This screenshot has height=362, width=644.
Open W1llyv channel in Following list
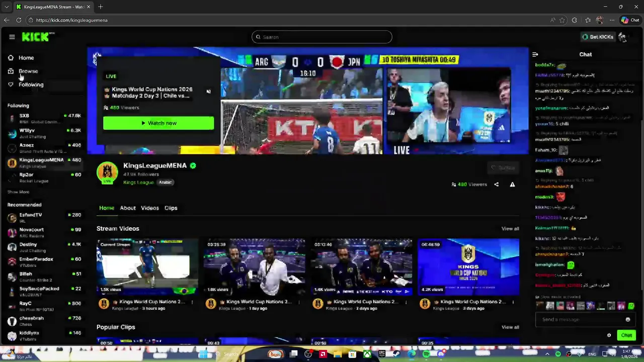(44, 133)
